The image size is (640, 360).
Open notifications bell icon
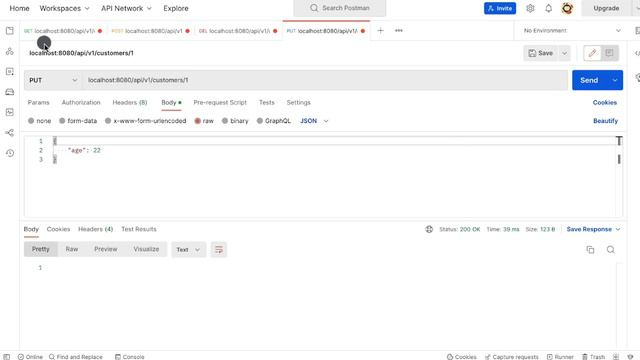pos(548,8)
